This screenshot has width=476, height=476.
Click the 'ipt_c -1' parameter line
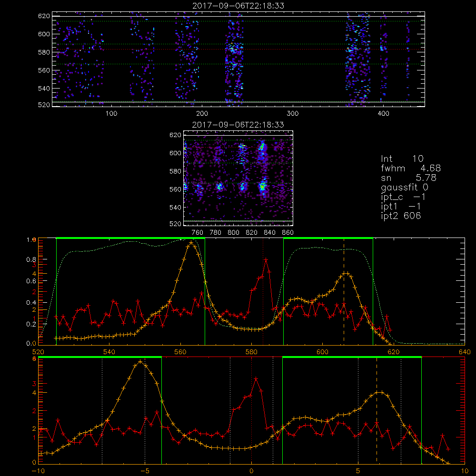(x=403, y=197)
